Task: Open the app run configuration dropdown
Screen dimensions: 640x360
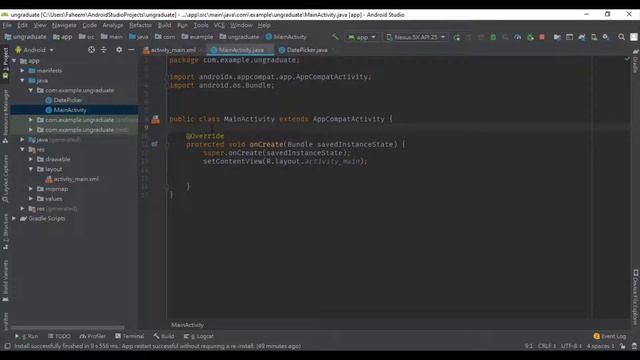Action: [362, 37]
